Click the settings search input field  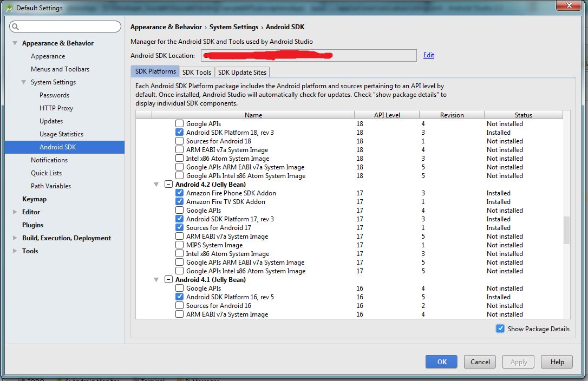pos(66,27)
